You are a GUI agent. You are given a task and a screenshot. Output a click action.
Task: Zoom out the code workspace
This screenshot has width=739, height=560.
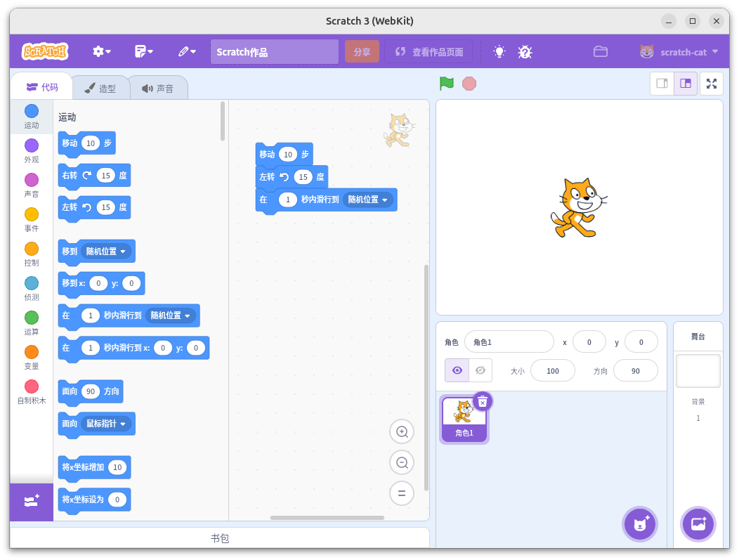[402, 462]
